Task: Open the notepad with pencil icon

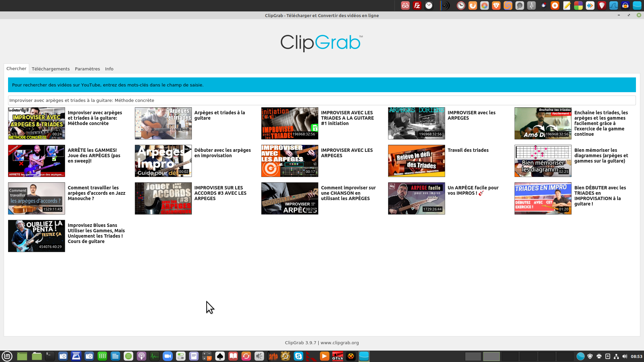Action: [567, 5]
